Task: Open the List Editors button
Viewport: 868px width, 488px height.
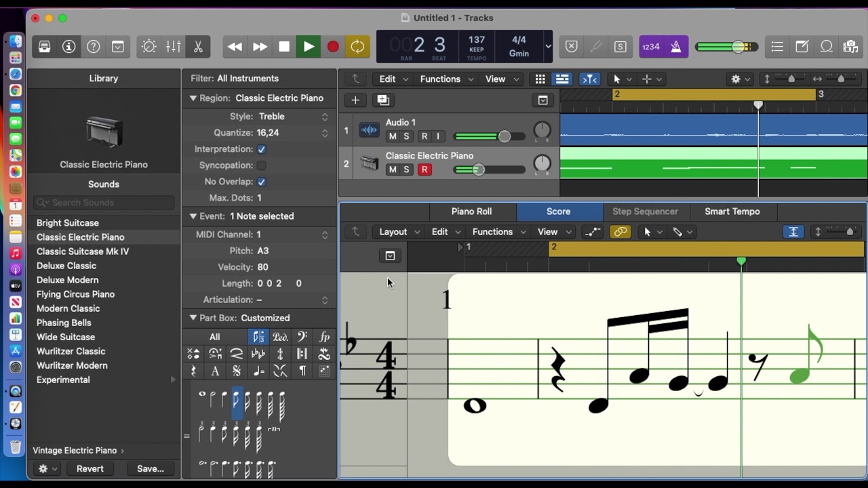Action: coord(777,47)
